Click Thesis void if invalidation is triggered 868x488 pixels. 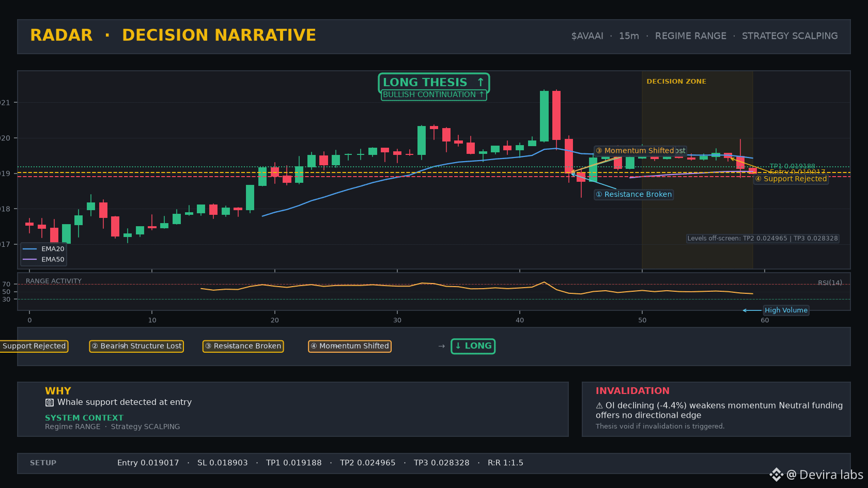(x=660, y=427)
